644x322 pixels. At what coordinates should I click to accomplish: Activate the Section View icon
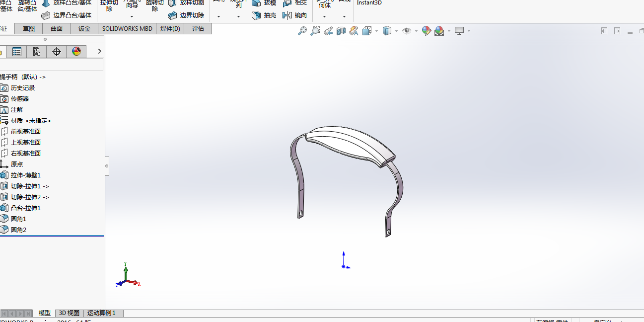(x=341, y=31)
